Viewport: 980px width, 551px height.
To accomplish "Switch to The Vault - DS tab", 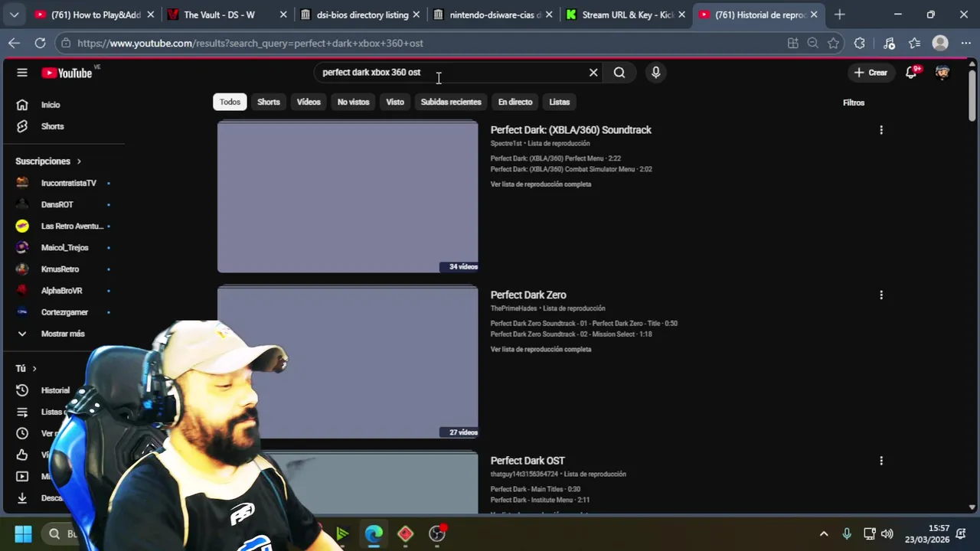I will (x=227, y=15).
